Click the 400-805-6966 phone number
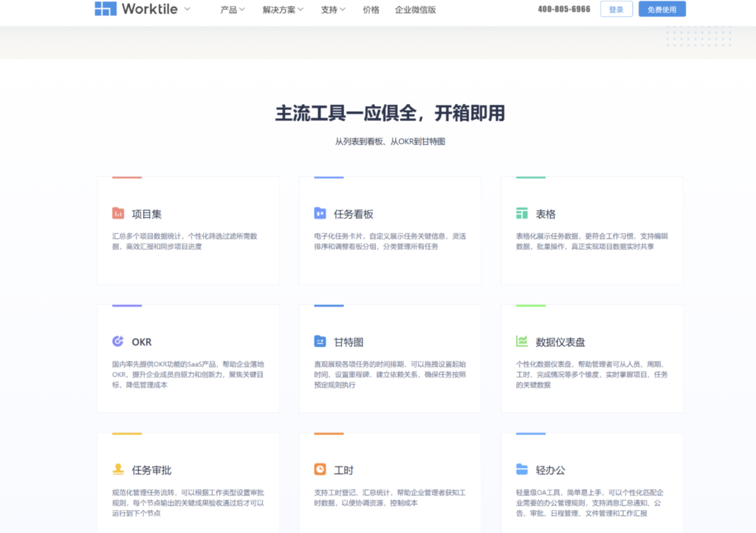Screen dimensions: 756x533 pyautogui.click(x=563, y=9)
